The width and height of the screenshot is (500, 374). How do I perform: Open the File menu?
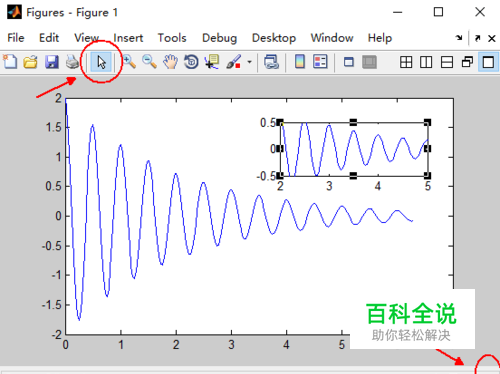(x=16, y=38)
